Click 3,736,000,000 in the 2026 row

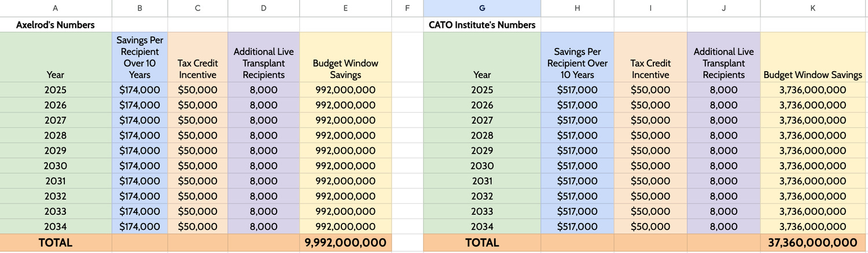click(x=814, y=105)
